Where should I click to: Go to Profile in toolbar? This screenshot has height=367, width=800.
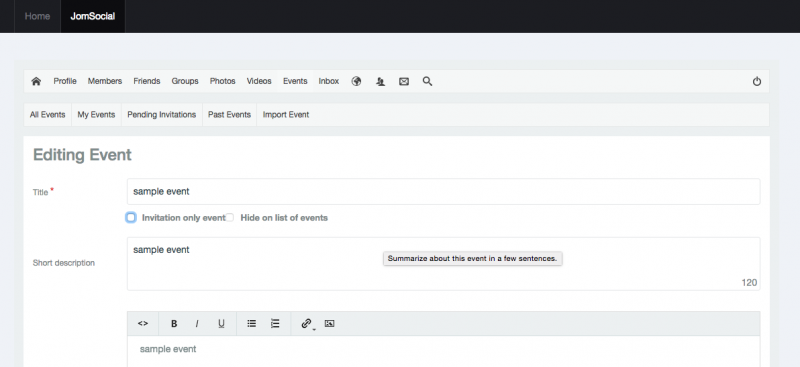pos(65,81)
